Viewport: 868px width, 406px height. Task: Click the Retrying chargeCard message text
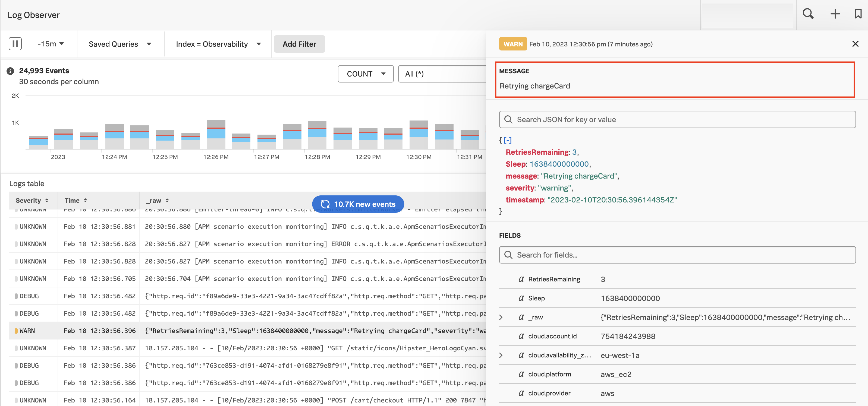535,86
